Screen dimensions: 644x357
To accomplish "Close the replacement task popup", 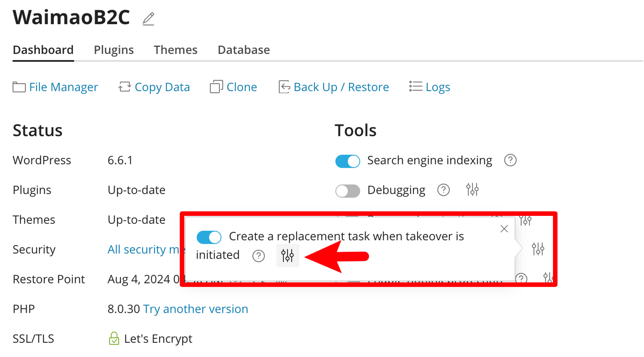I will click(x=504, y=228).
